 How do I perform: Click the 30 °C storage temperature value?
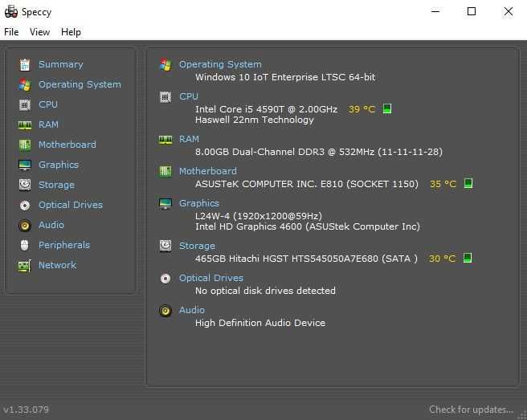tap(443, 259)
